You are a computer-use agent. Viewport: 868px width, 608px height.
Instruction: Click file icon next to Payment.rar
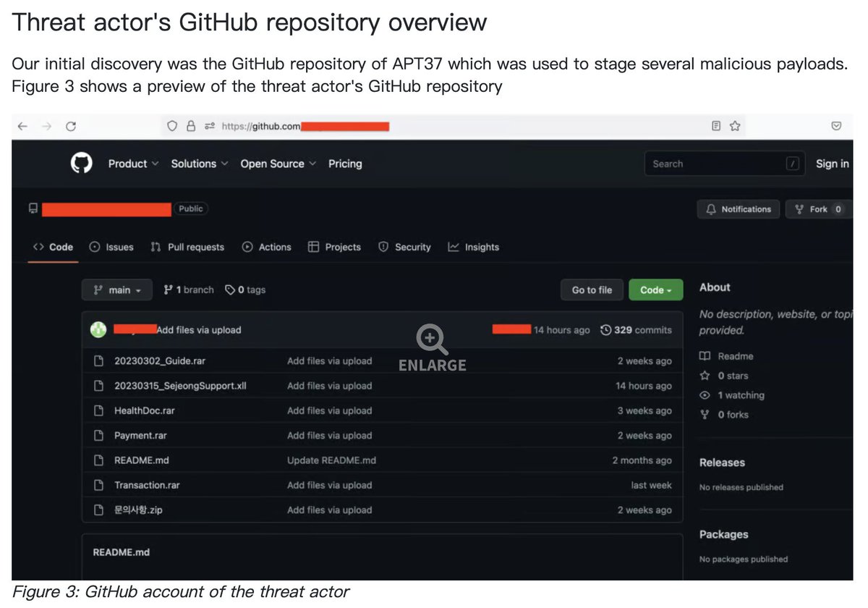tap(99, 436)
